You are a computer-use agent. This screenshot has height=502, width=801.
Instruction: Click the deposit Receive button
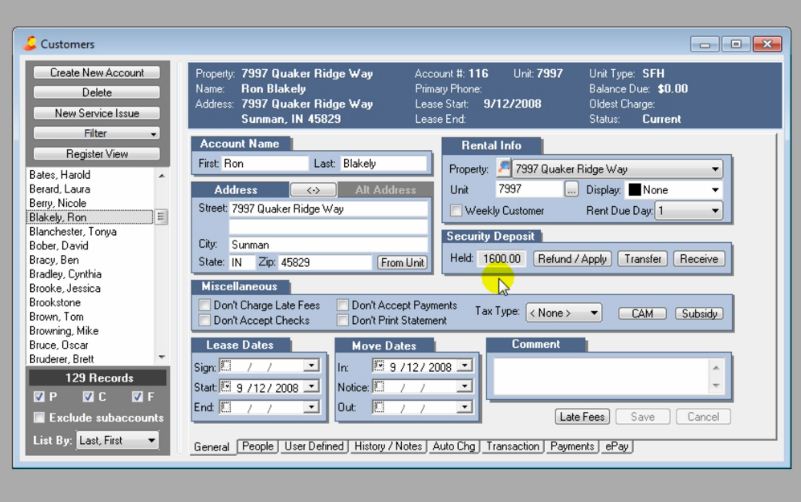click(x=699, y=259)
